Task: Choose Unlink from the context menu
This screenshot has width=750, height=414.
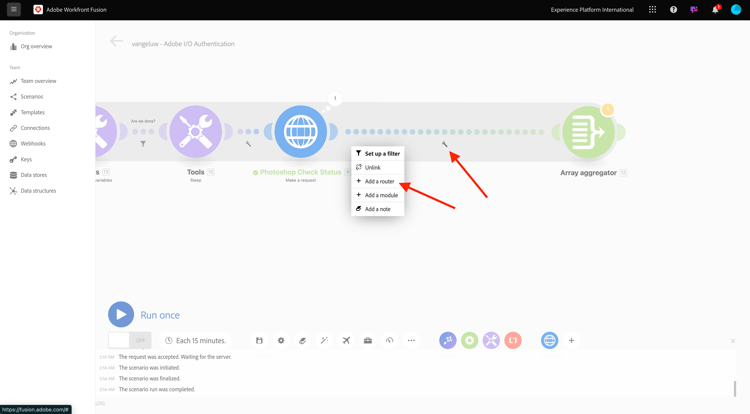Action: [378, 167]
